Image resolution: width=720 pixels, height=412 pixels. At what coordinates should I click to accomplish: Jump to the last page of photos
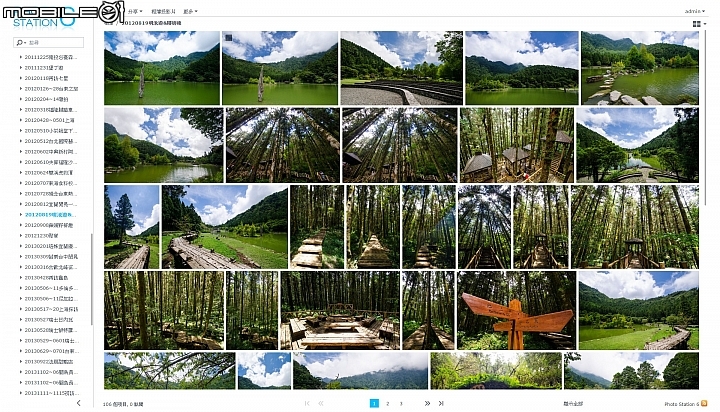441,403
